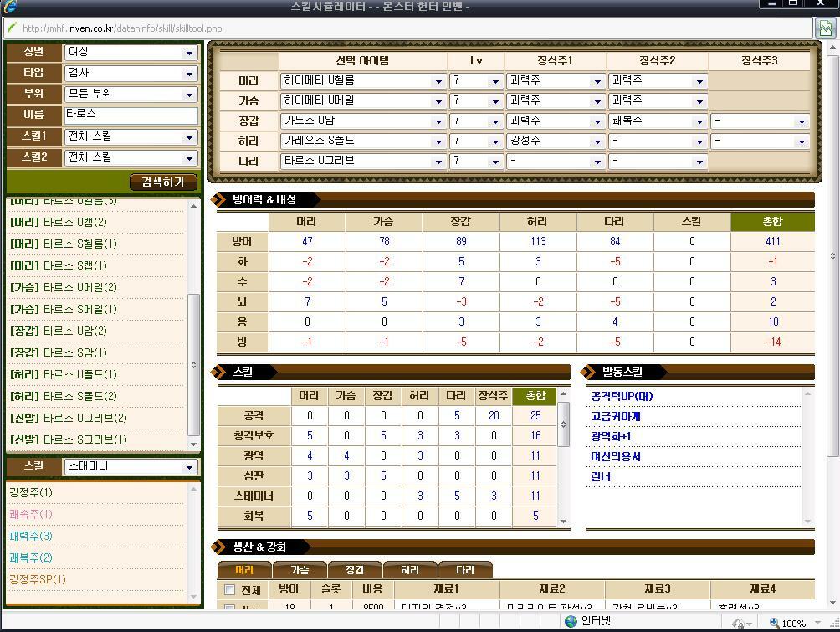The width and height of the screenshot is (840, 632).
Task: Switch to the 가슴 tab in 생산&강화
Action: pyautogui.click(x=299, y=568)
